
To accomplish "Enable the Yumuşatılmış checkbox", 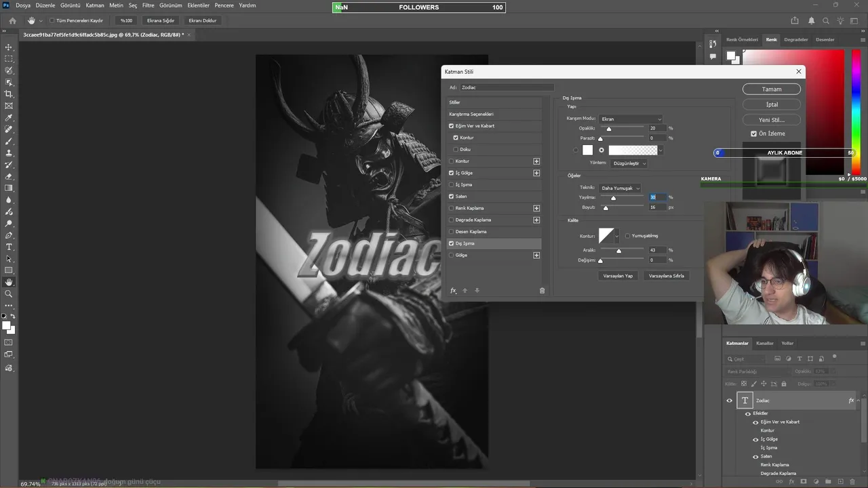I will 627,236.
